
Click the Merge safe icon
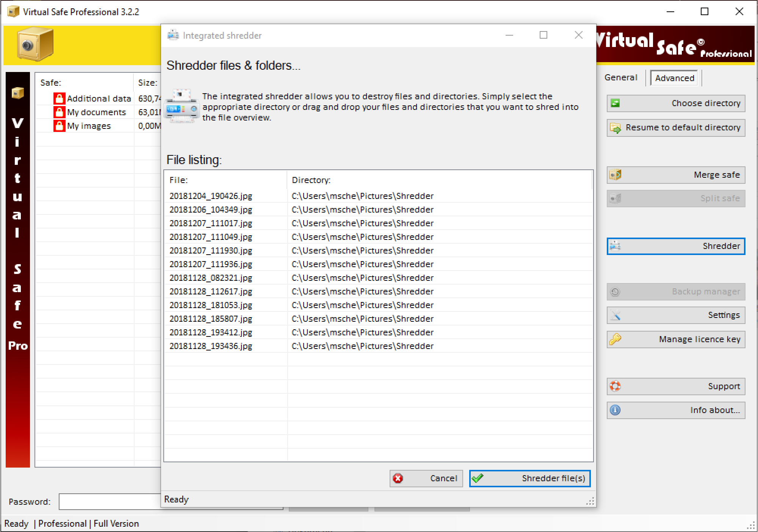[615, 175]
